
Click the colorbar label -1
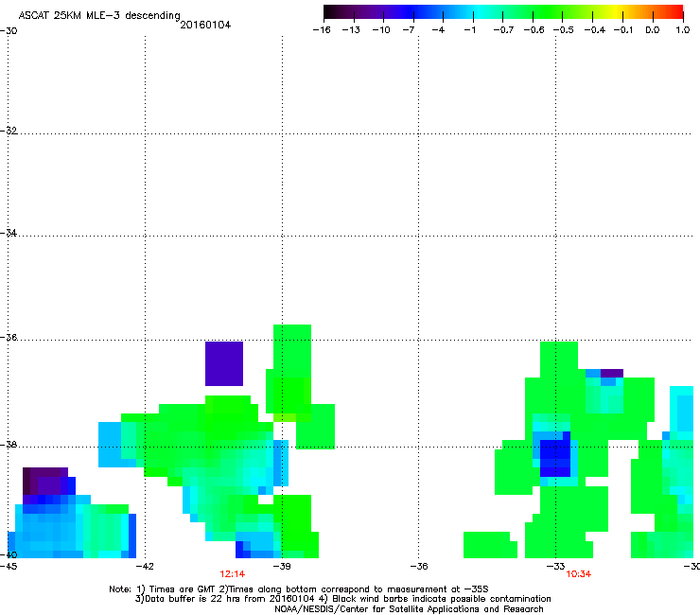point(469,30)
